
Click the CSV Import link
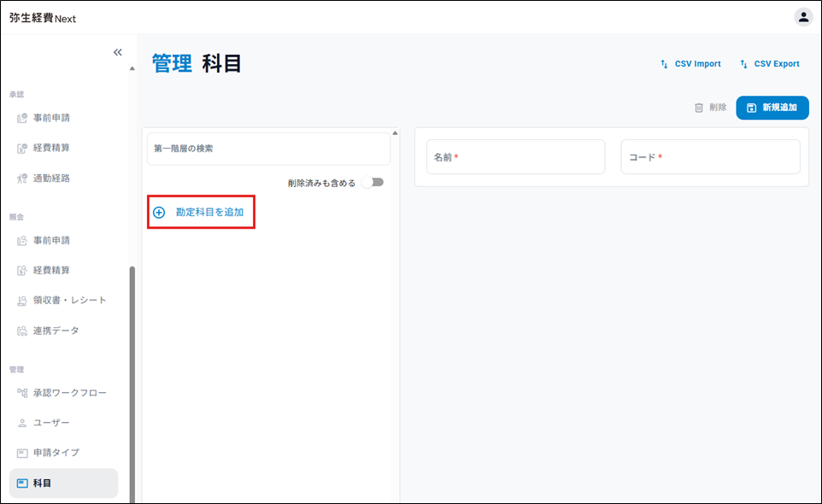click(x=690, y=64)
